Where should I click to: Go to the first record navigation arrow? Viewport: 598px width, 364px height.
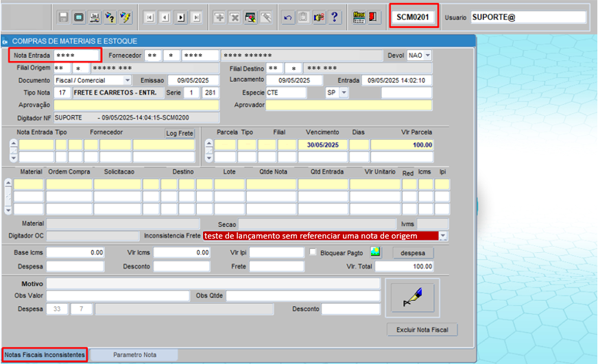(149, 17)
